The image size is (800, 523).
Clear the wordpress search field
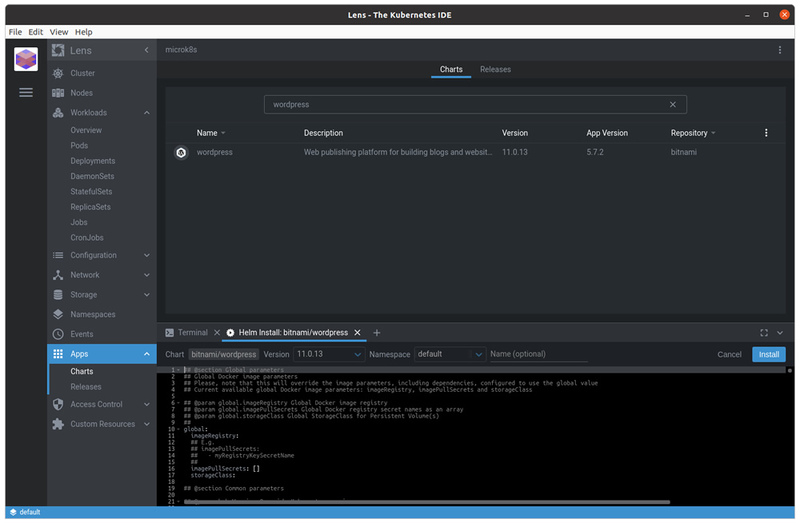pyautogui.click(x=672, y=104)
